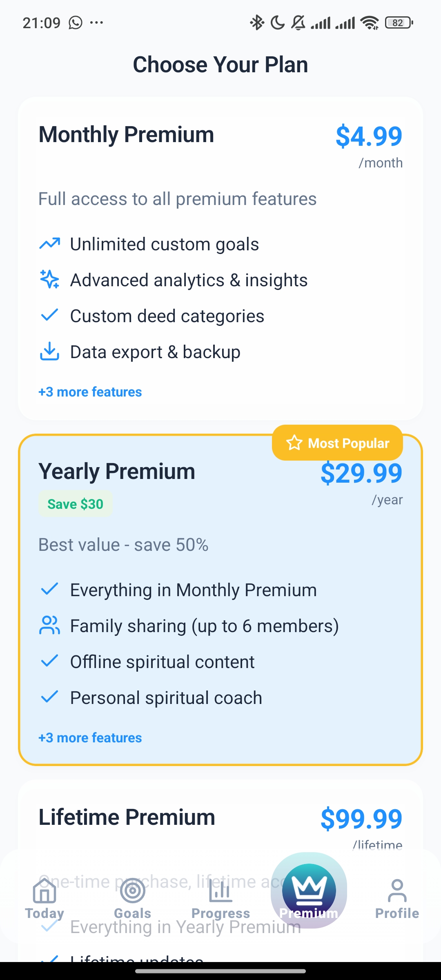Tap the checkmark beside Custom deed categories
The width and height of the screenshot is (441, 980).
[x=49, y=315]
